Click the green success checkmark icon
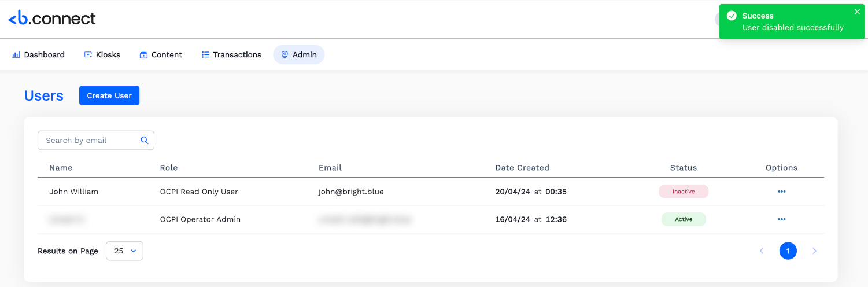868x287 pixels. pos(732,16)
